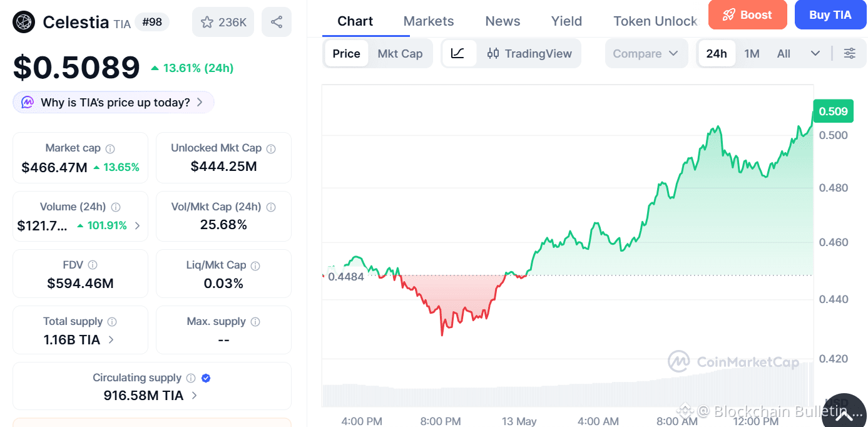
Task: Click the share icon button
Action: tap(277, 23)
